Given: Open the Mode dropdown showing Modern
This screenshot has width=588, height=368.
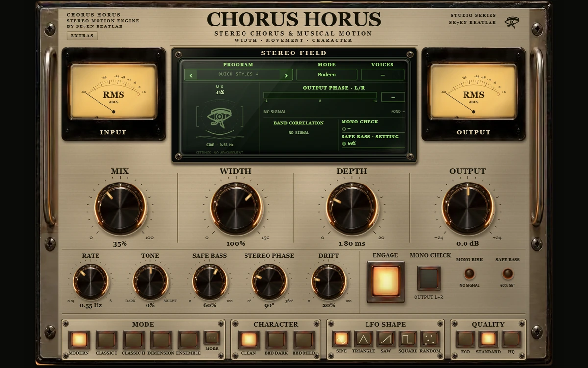Looking at the screenshot, I should tap(327, 75).
